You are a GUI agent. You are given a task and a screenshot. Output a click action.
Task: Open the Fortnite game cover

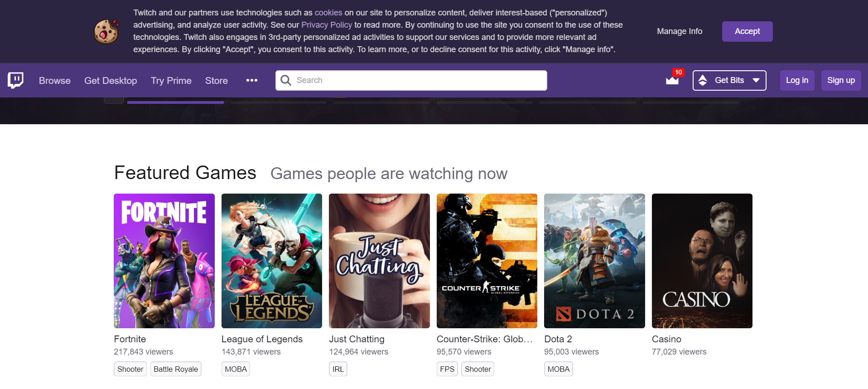(x=164, y=261)
